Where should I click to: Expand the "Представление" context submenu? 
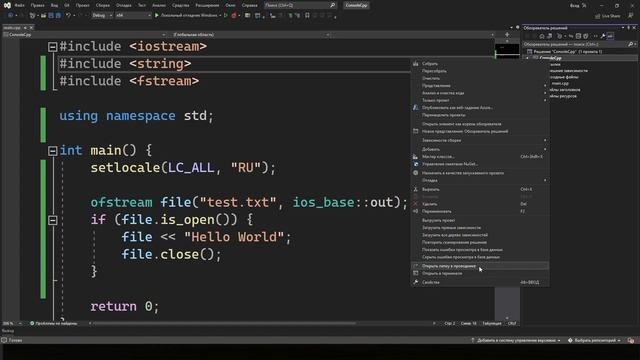coord(480,86)
